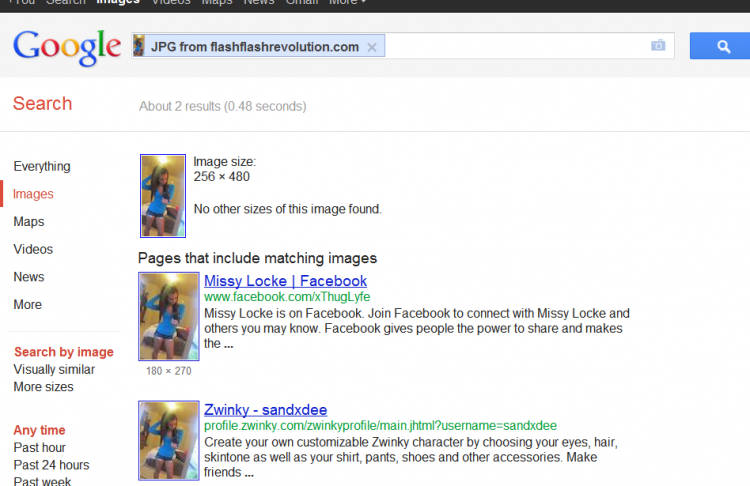750x486 pixels.
Task: Click the 256 × 480 query image thumbnail
Action: tap(163, 196)
